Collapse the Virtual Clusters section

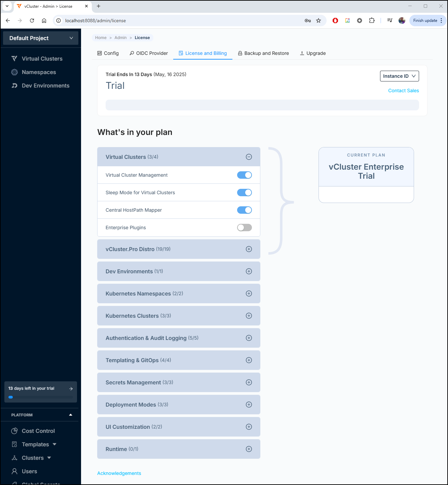(x=249, y=157)
